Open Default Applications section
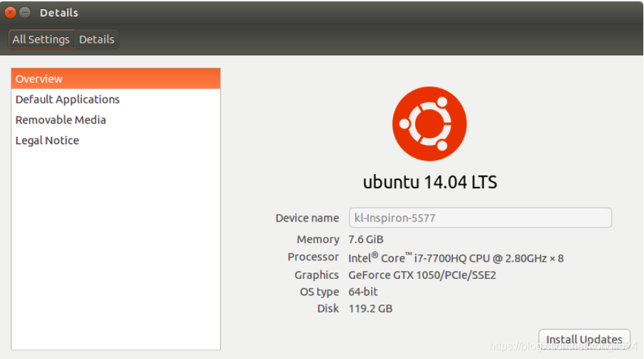The height and width of the screenshot is (359, 644). 116,99
